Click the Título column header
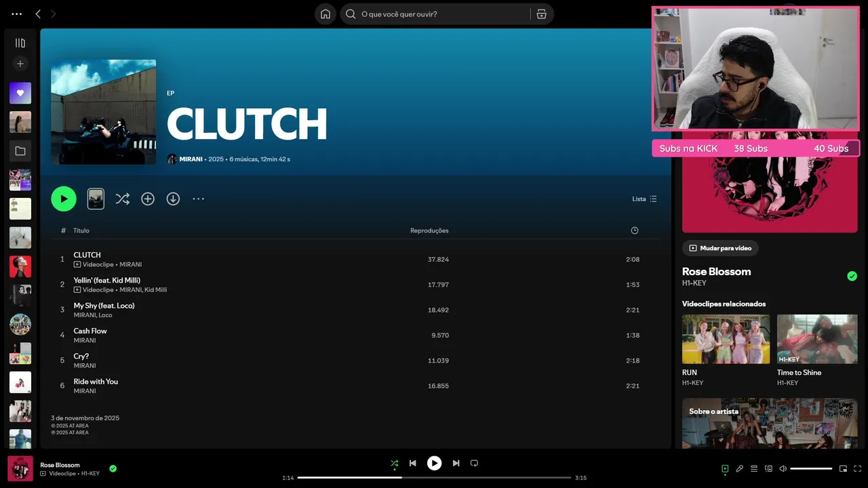 [x=81, y=230]
